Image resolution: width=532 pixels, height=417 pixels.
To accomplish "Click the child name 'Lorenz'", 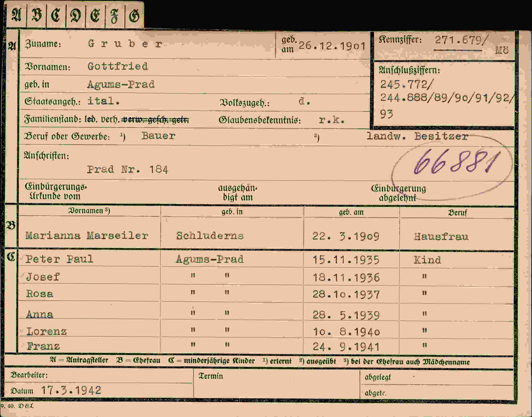I will [46, 331].
